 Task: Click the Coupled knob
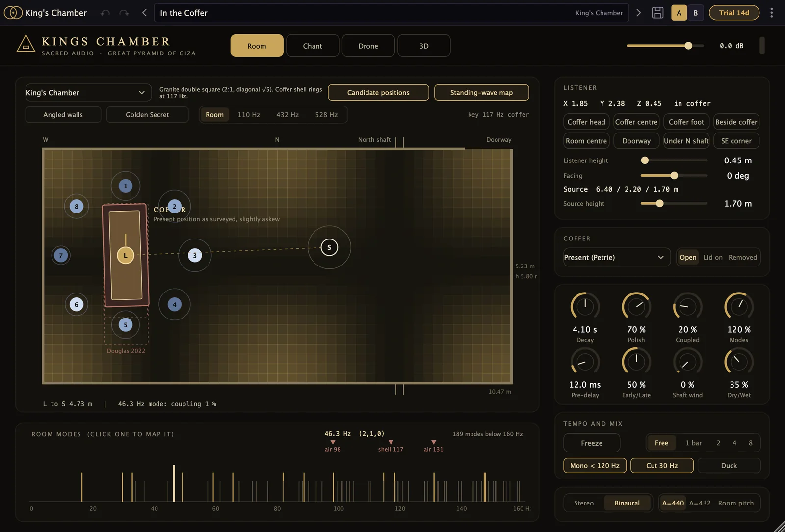[687, 306]
